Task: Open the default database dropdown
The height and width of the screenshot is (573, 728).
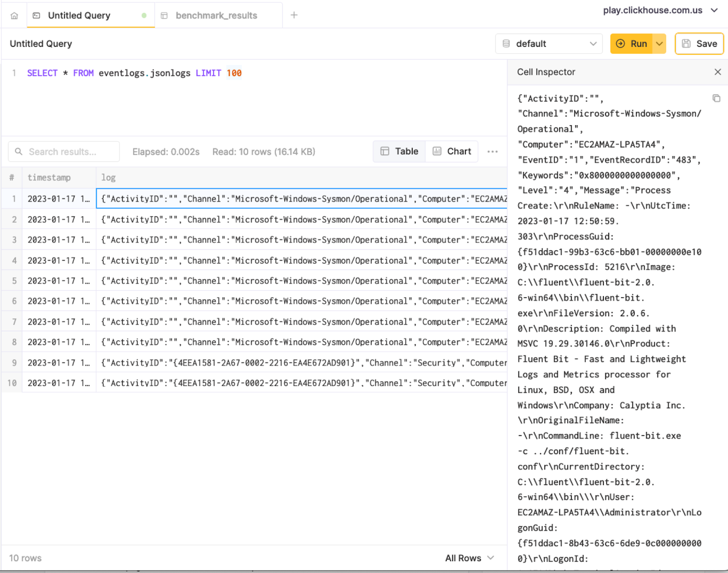Action: (x=549, y=44)
